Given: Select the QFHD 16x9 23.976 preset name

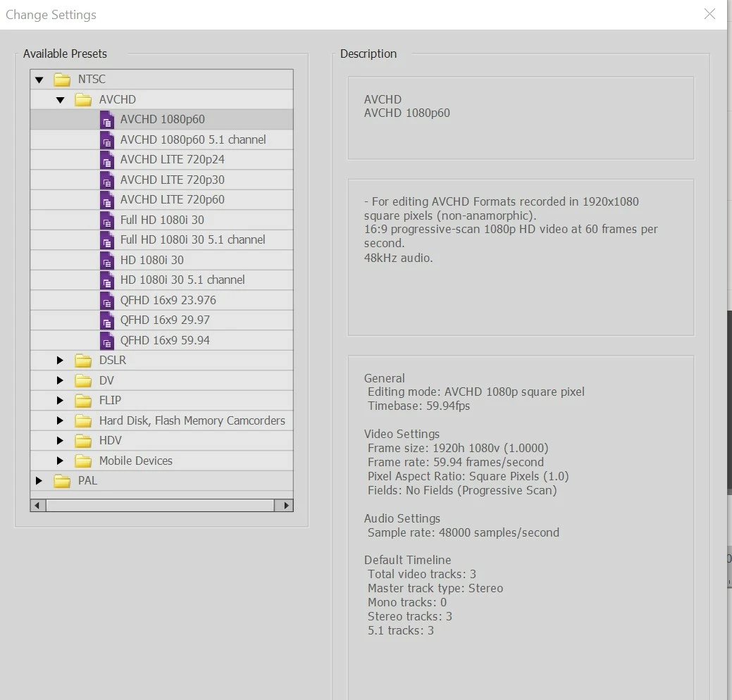Looking at the screenshot, I should [x=168, y=300].
